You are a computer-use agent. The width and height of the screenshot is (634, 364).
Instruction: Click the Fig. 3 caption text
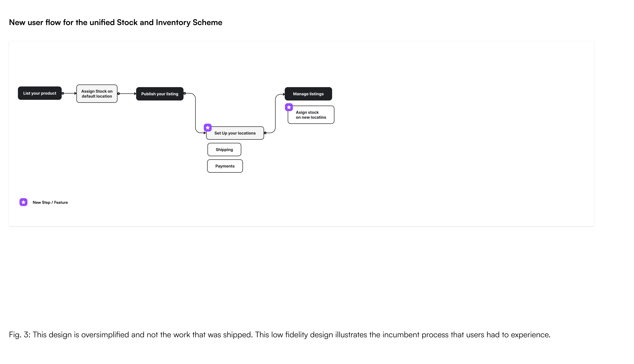(x=279, y=335)
